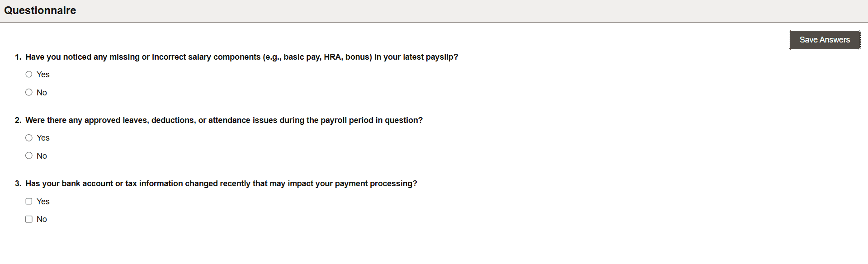Pick No for the missing salary components question
The width and height of the screenshot is (868, 264).
tap(29, 92)
